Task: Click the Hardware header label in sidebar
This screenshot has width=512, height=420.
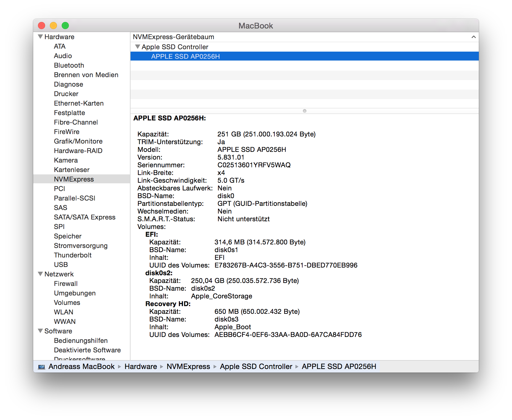Action: (59, 37)
